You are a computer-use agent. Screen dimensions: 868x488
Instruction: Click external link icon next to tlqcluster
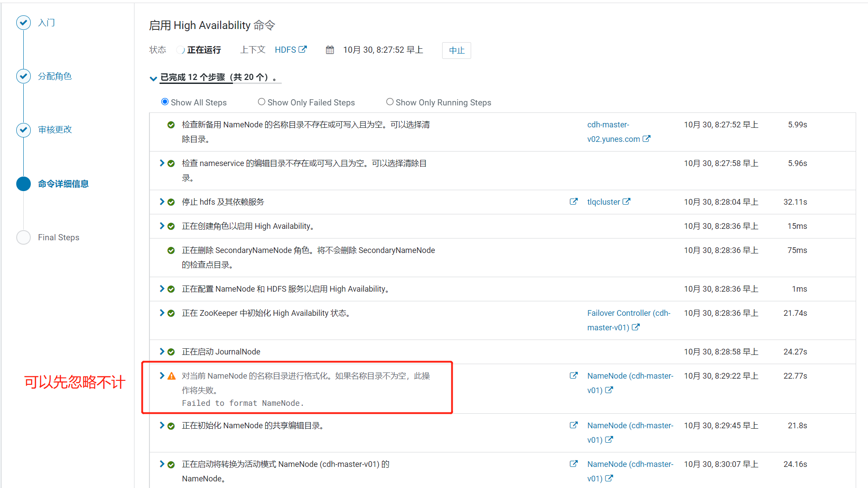(626, 202)
